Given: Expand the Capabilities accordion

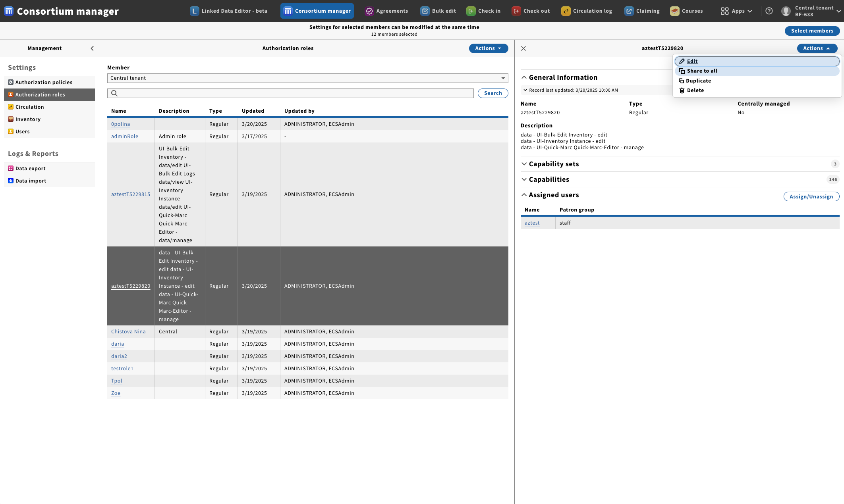Looking at the screenshot, I should click(545, 179).
